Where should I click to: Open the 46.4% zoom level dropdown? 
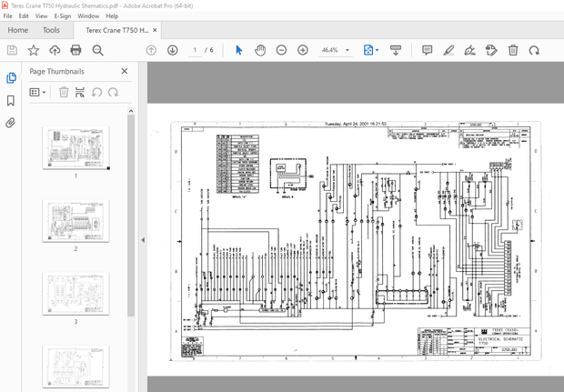335,50
